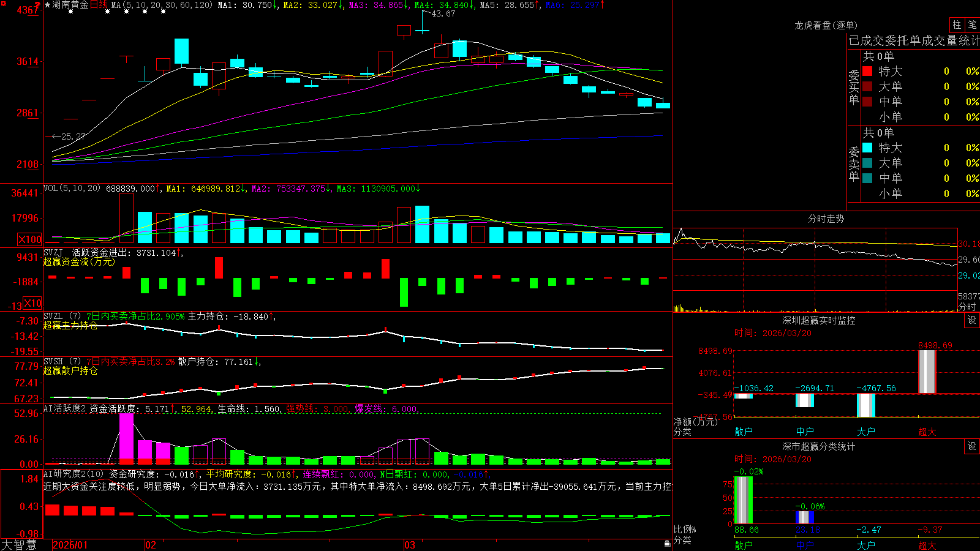This screenshot has width=980, height=551.
Task: Click the 43.67 high price label
Action: (443, 13)
